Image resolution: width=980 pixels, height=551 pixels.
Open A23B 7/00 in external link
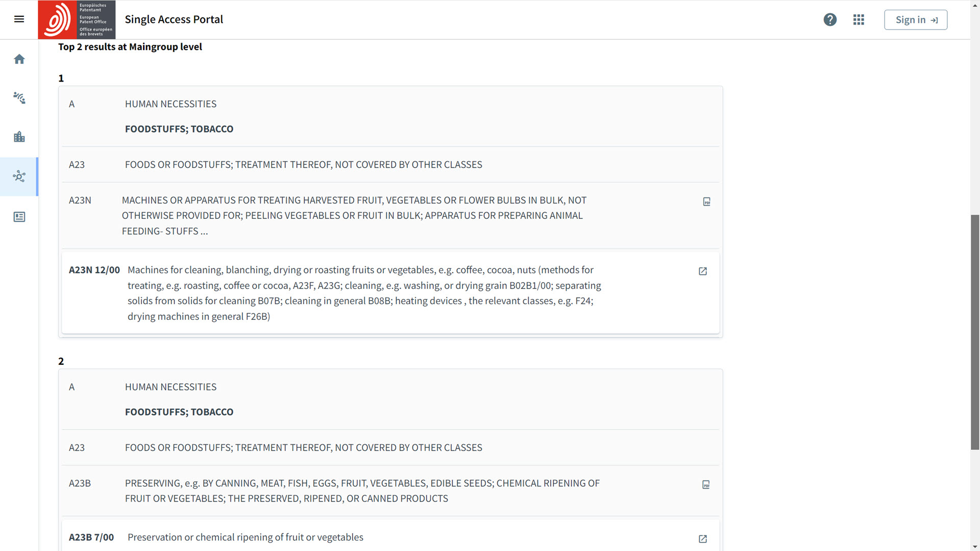[x=703, y=539]
